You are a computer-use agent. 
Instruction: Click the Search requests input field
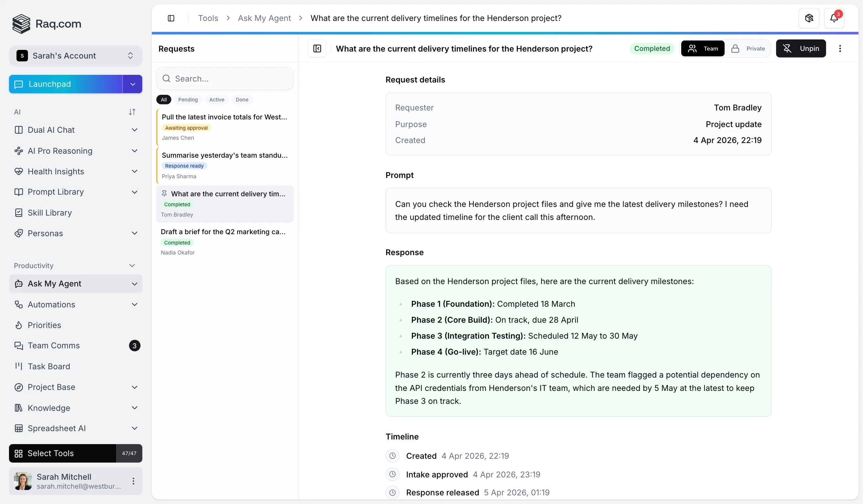coord(225,79)
